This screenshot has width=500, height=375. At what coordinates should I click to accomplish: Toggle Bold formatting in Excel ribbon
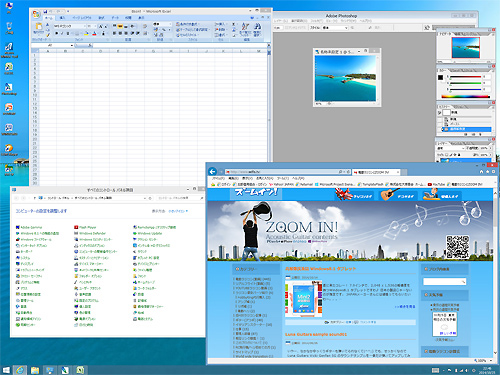56,33
